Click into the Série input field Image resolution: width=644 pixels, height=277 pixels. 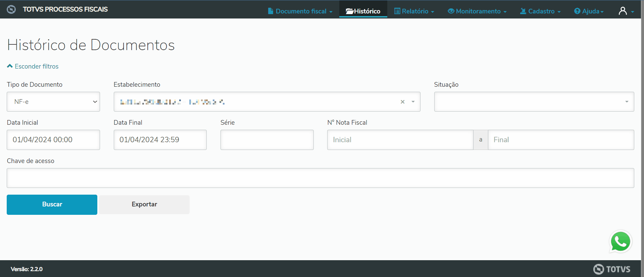coord(267,140)
